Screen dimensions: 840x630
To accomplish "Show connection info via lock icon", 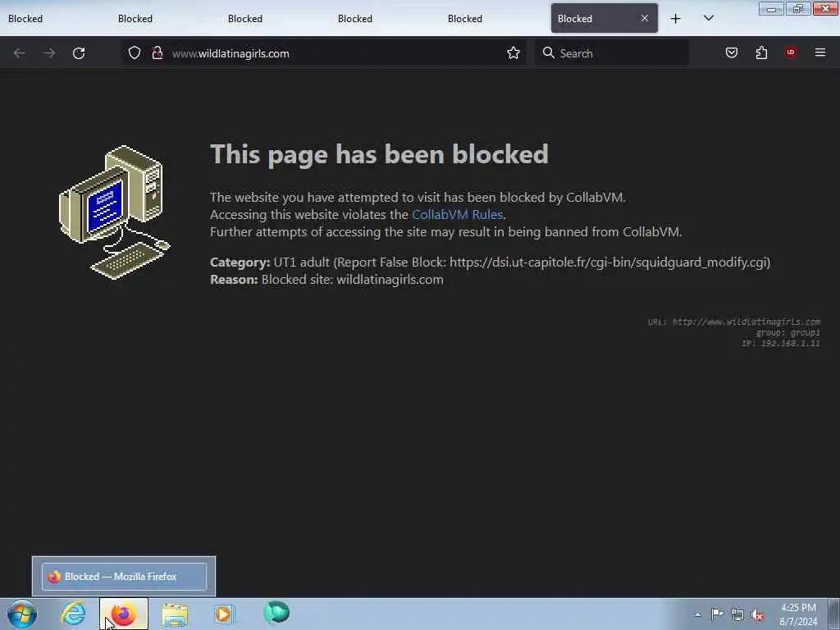I will [157, 53].
